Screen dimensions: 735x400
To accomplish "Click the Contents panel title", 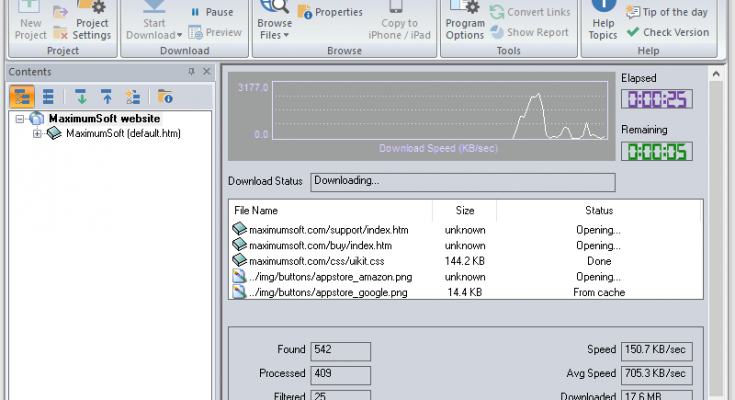I will [x=30, y=72].
